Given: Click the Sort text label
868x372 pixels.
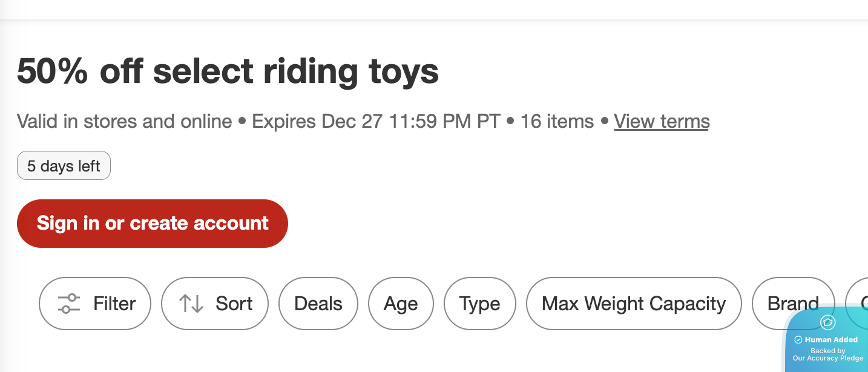Looking at the screenshot, I should (234, 304).
